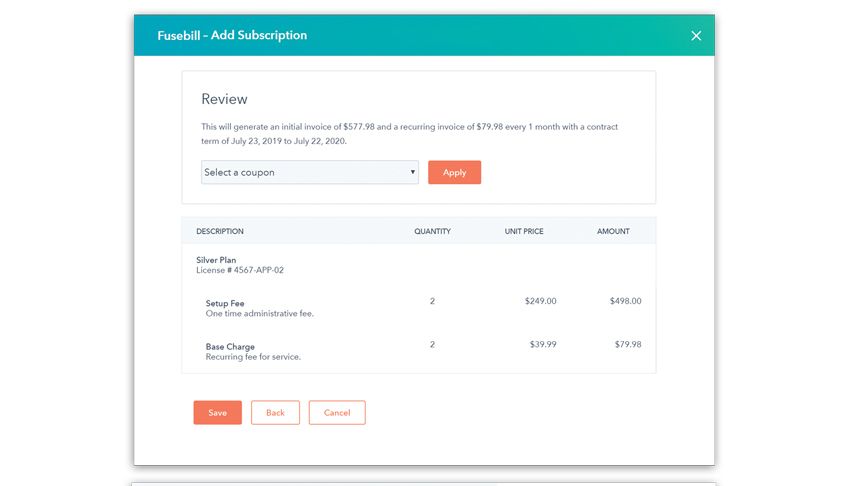Click the $249.00 unit price
863x486 pixels.
[540, 301]
